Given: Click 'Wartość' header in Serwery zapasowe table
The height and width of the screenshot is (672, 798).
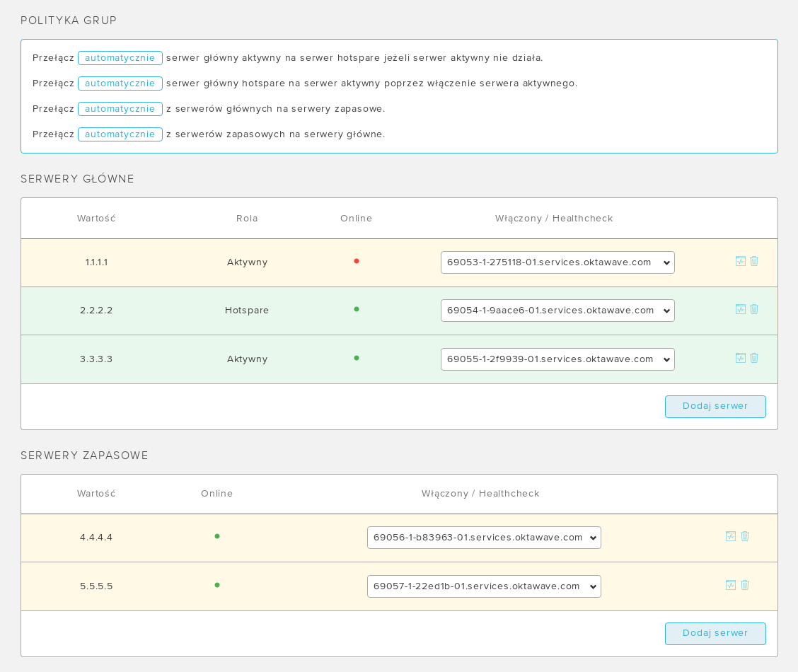Looking at the screenshot, I should [96, 494].
